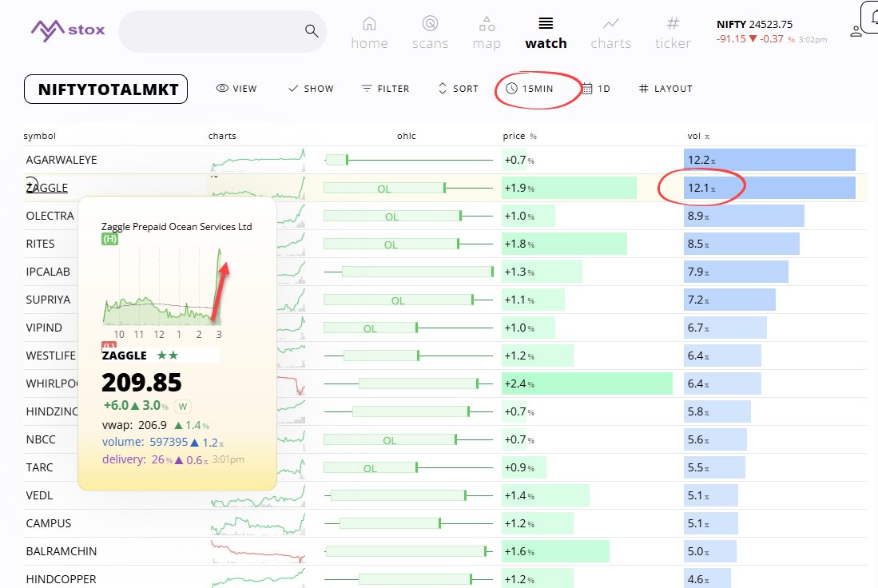Viewport: 878px width, 588px height.
Task: Open the SHOW columns menu
Action: point(311,89)
